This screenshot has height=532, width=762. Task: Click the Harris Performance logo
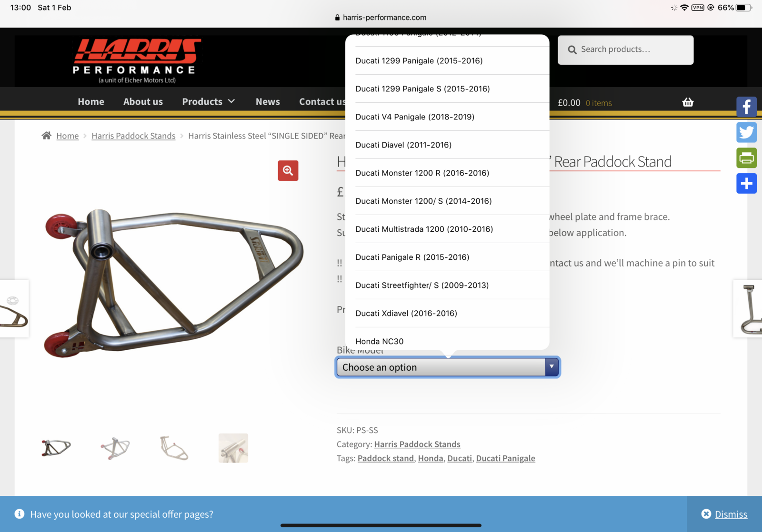pos(137,60)
